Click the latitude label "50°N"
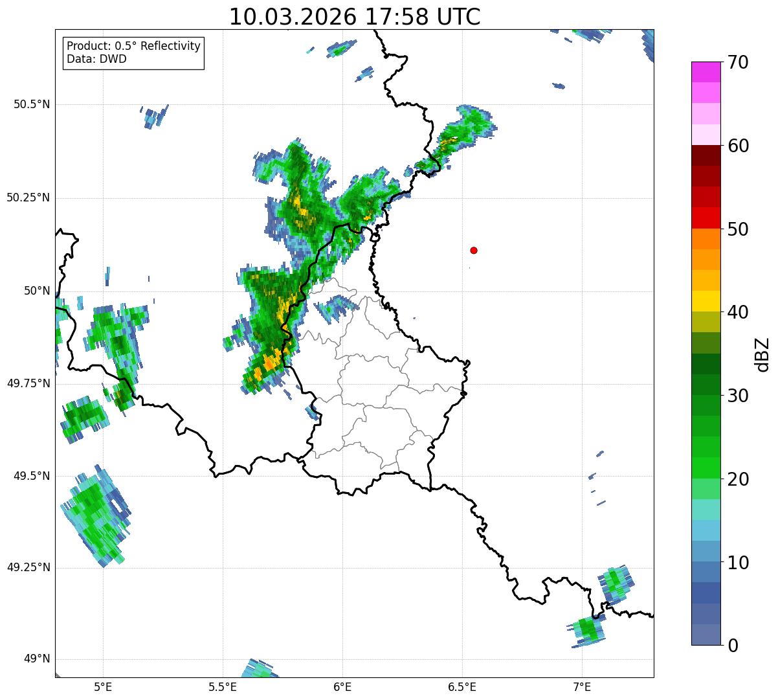 coord(37,291)
